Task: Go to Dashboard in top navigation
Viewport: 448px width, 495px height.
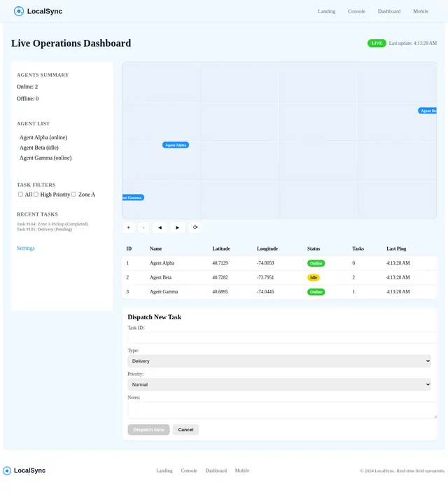Action: [389, 11]
